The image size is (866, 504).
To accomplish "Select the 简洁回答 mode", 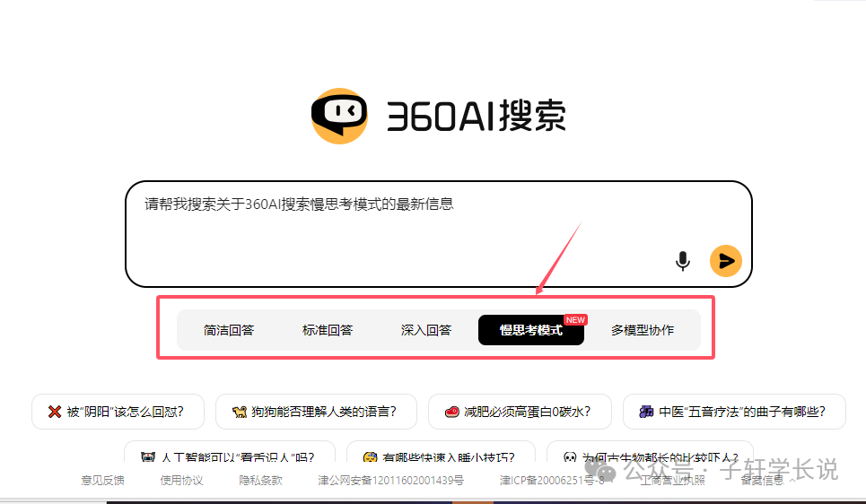I will click(229, 330).
